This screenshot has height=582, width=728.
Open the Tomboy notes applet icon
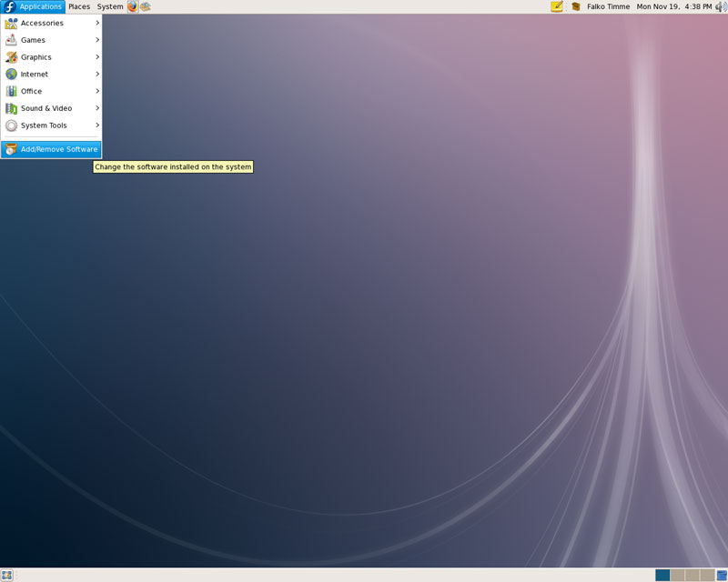(557, 6)
